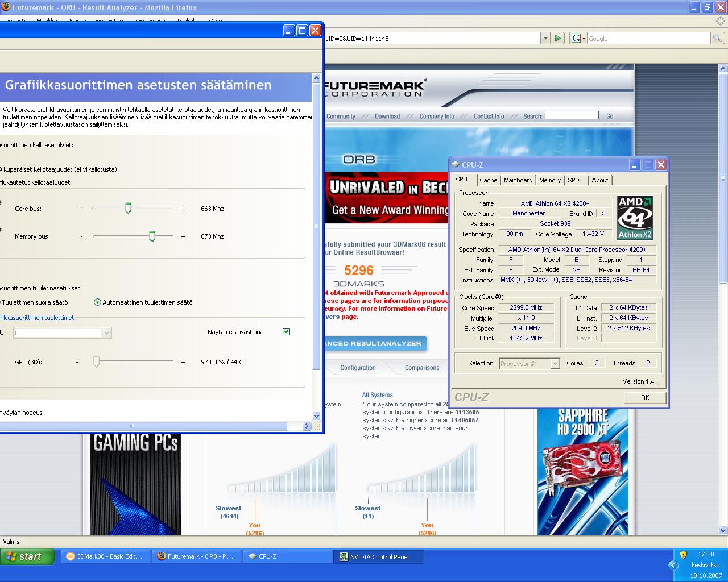Screen dimensions: 728x582
Task: Click the CPU-Z title bar icon
Action: tap(456, 165)
